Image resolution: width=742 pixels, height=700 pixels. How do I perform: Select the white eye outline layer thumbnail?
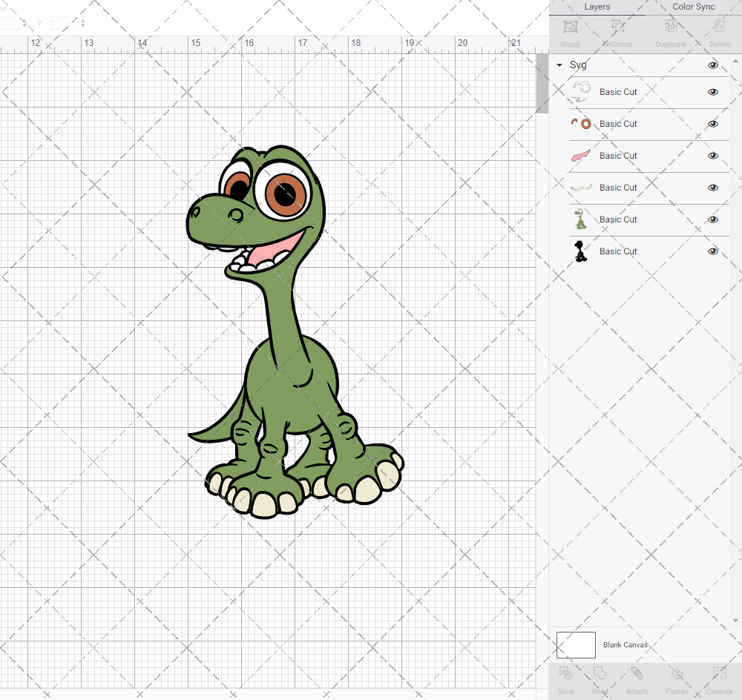tap(581, 92)
